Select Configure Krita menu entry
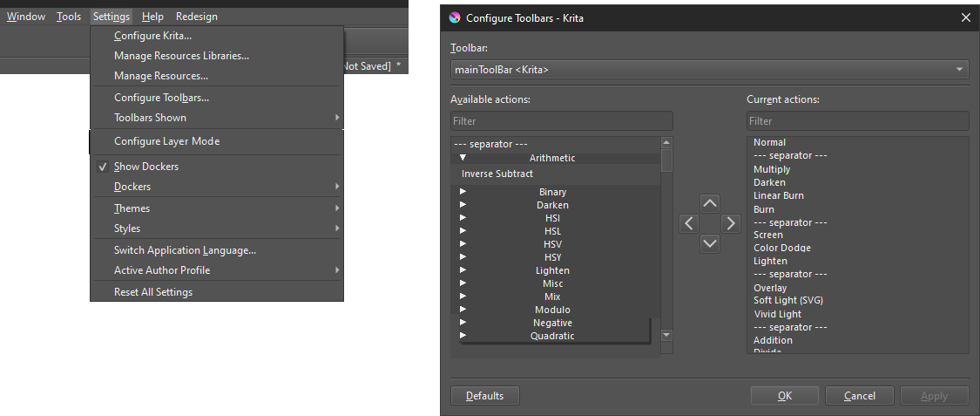This screenshot has height=416, width=980. (152, 36)
